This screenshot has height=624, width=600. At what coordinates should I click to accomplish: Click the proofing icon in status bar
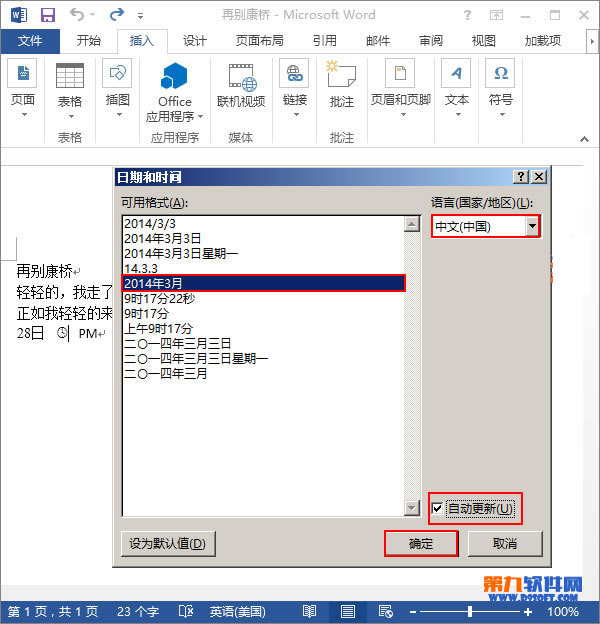(186, 611)
